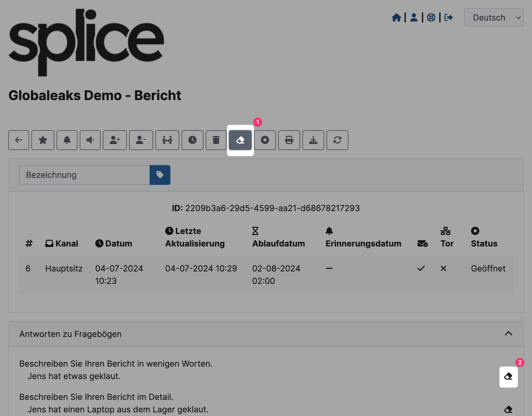Click the print report icon

pyautogui.click(x=289, y=140)
